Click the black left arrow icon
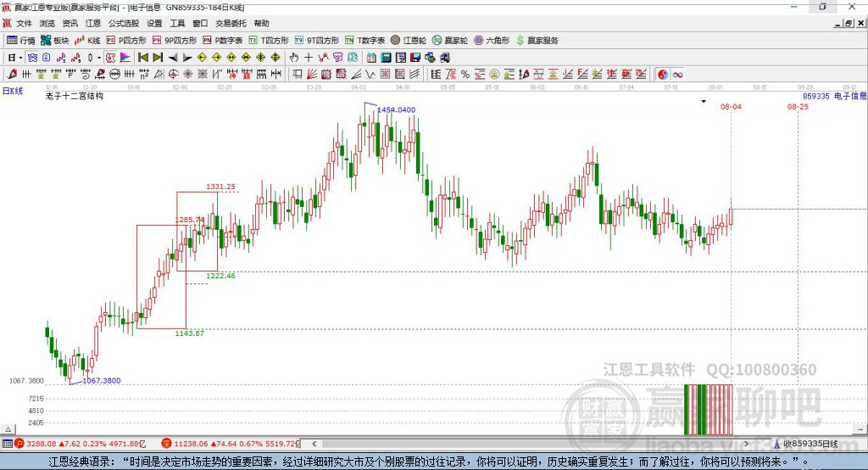The width and height of the screenshot is (868, 470). (173, 58)
